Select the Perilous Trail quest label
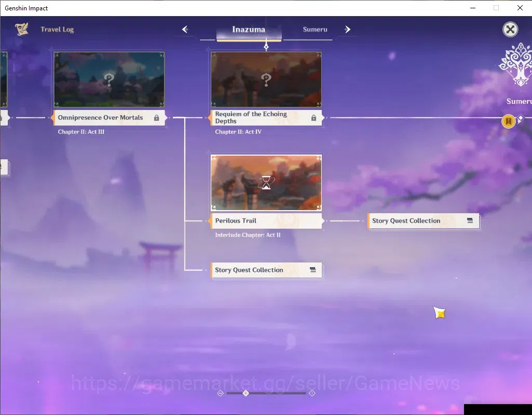 (x=266, y=220)
